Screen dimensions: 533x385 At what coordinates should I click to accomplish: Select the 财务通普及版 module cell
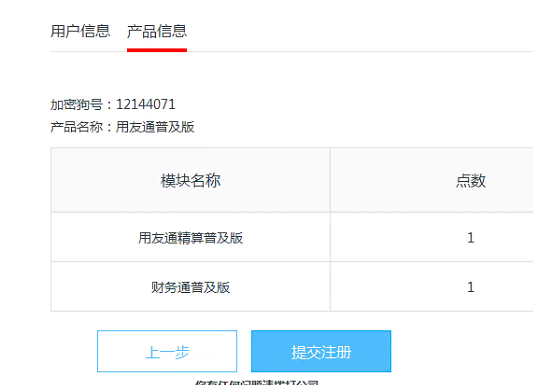point(190,287)
